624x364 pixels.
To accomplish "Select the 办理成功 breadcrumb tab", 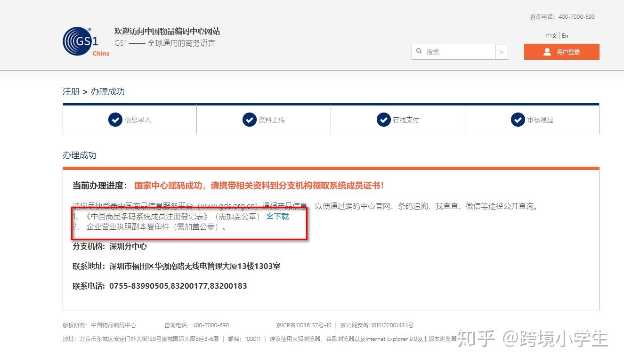I will tap(108, 91).
